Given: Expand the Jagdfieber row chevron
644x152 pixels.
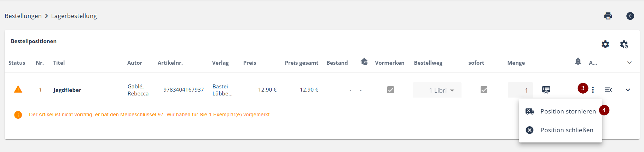Looking at the screenshot, I should (x=628, y=90).
